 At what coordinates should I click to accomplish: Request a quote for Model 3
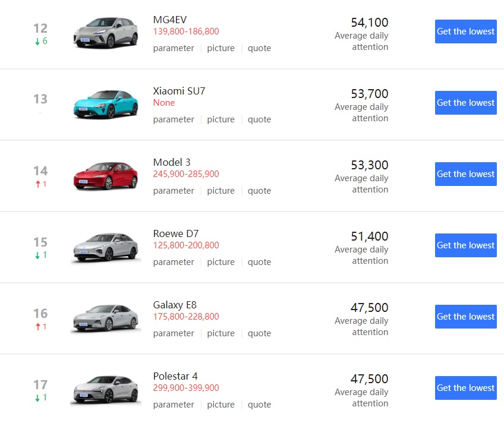click(x=259, y=191)
